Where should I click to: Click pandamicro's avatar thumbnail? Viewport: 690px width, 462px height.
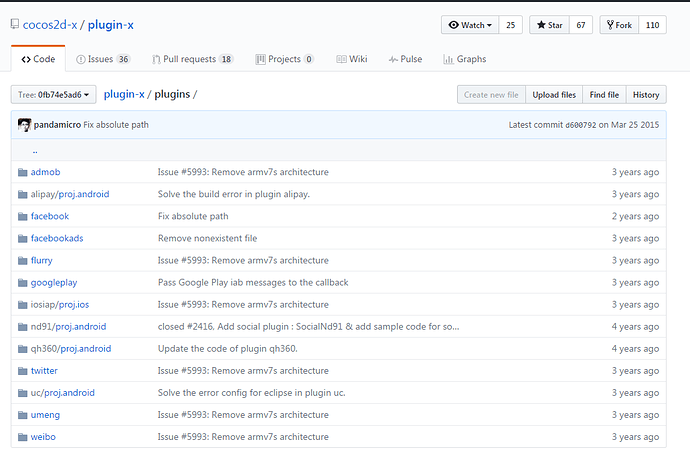click(24, 124)
